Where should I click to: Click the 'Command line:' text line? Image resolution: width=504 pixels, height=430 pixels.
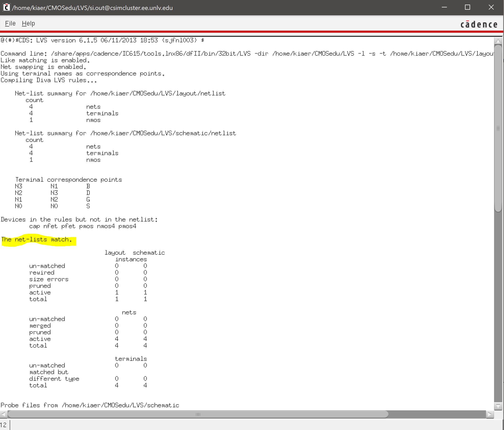click(x=247, y=54)
